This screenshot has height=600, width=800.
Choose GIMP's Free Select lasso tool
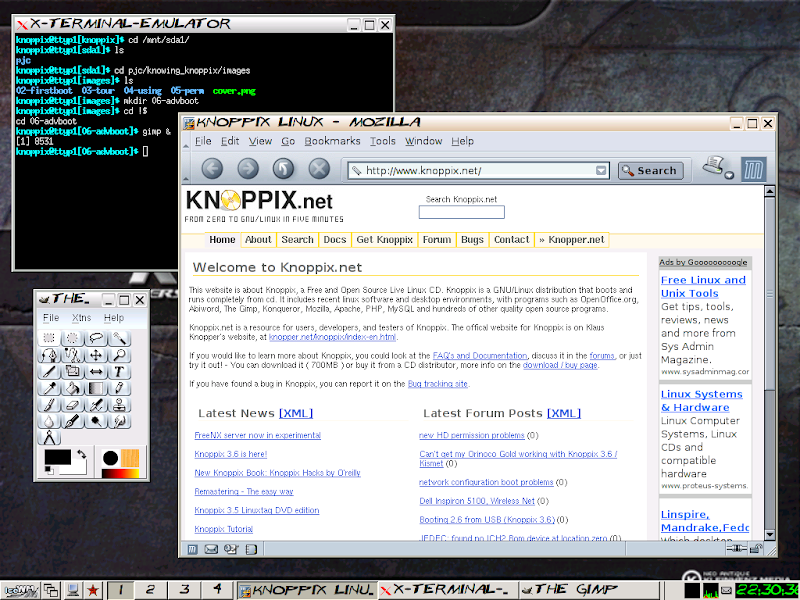(96, 337)
